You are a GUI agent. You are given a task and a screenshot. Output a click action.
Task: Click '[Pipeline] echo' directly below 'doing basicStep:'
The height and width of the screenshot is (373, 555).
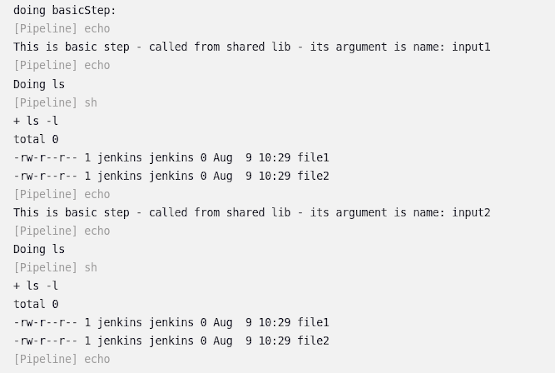point(62,29)
